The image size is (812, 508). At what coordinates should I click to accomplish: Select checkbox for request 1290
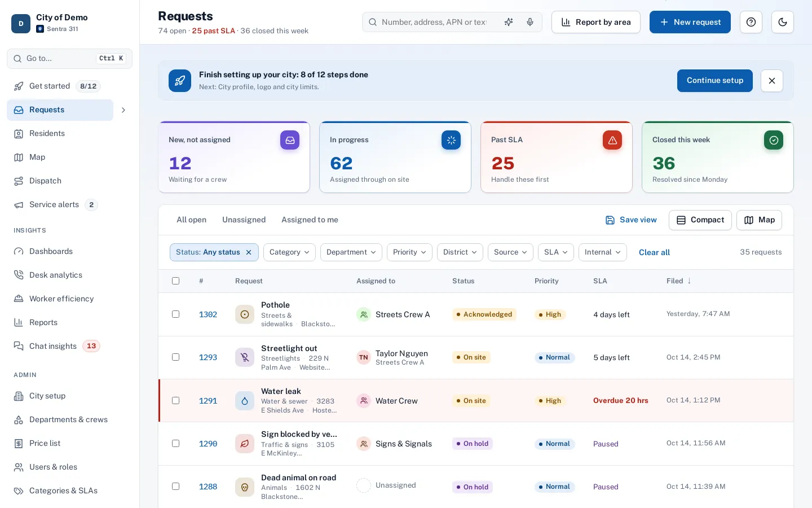175,444
